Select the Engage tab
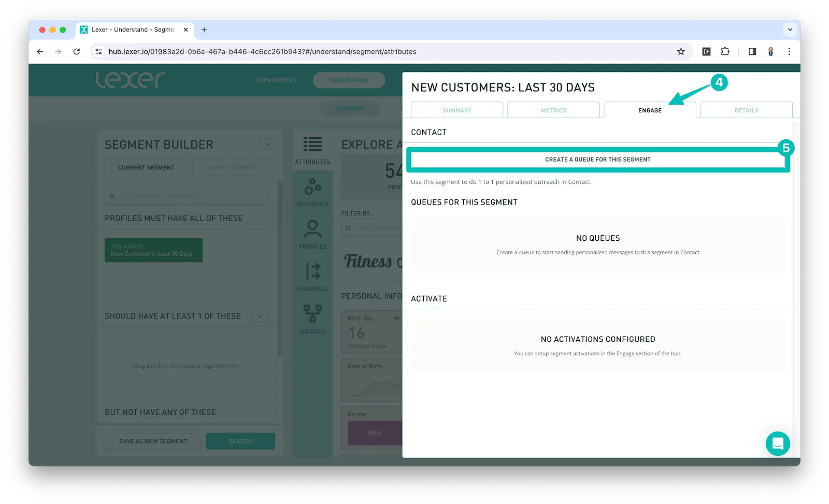This screenshot has width=829, height=504. (x=650, y=110)
